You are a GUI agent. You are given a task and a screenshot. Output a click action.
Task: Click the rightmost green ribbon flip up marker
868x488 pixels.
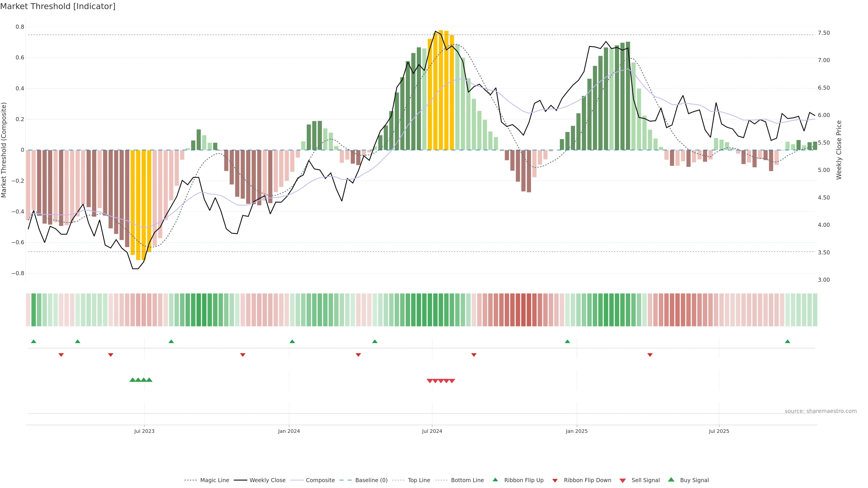788,342
